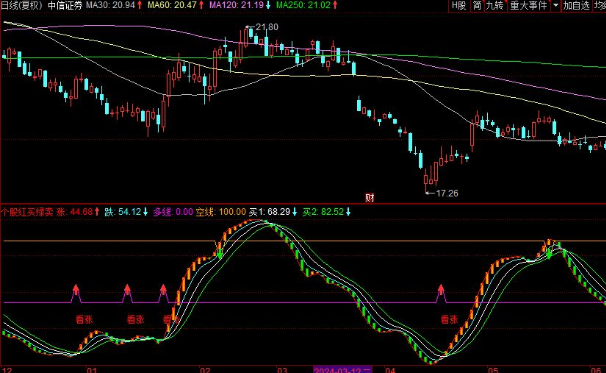Image resolution: width=606 pixels, height=373 pixels.
Task: Click the highlighted 2024-03-12 date marker
Action: point(342,370)
